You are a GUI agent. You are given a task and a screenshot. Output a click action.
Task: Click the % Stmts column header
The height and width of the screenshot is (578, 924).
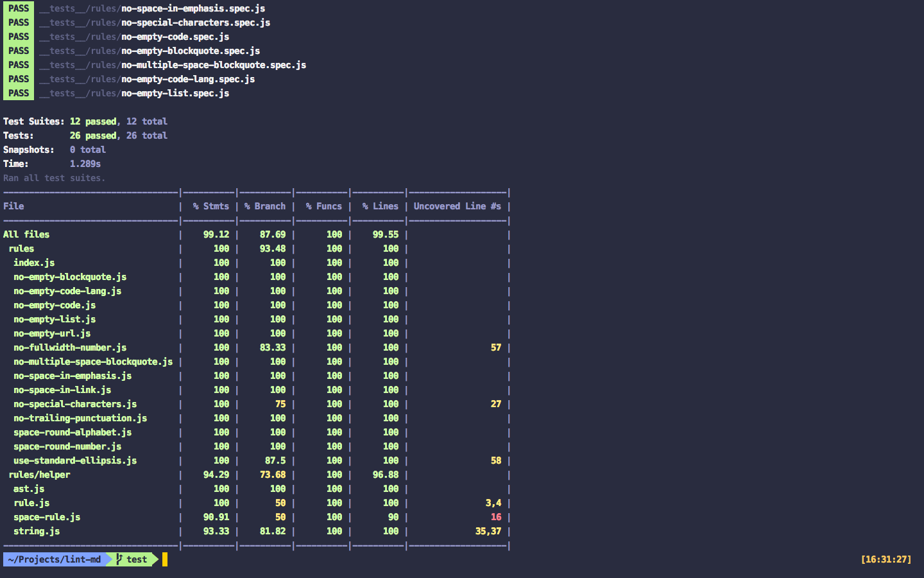tap(211, 206)
